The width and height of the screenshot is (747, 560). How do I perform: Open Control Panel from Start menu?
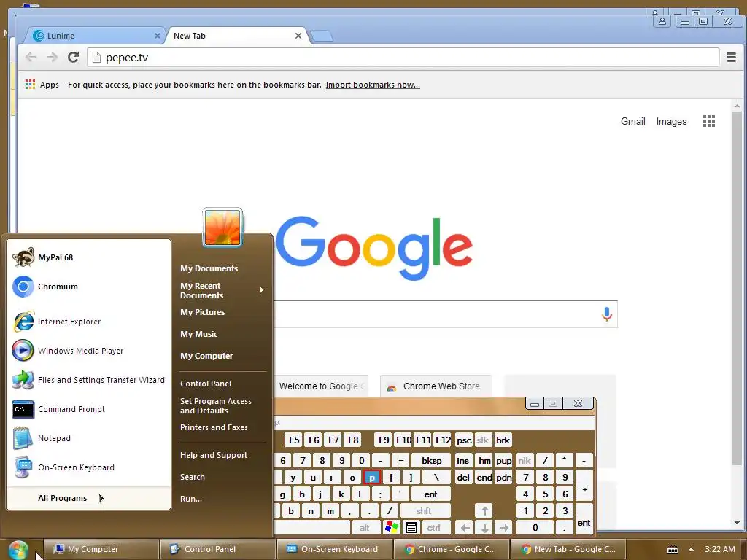(x=206, y=384)
